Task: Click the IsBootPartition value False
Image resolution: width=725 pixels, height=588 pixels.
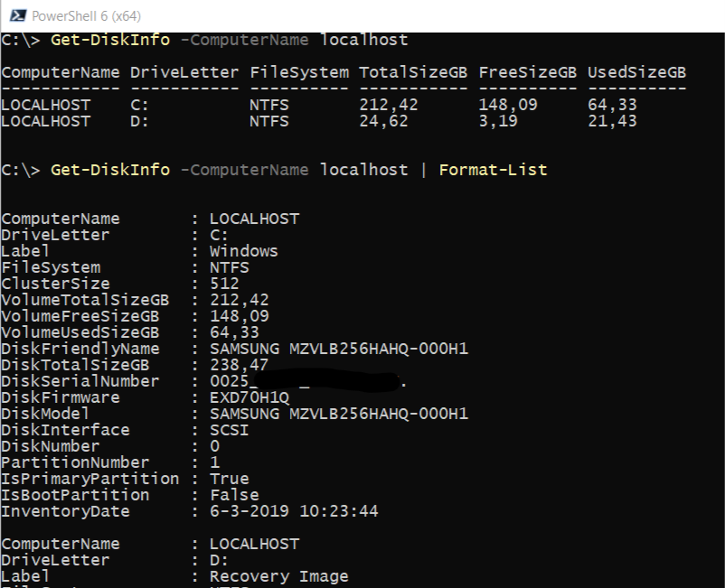Action: [233, 495]
